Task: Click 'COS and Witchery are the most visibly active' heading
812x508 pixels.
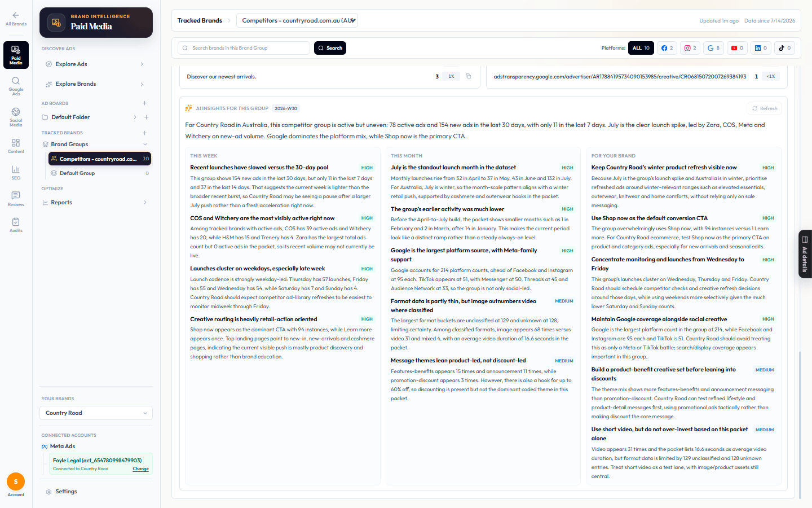Action: pyautogui.click(x=262, y=218)
